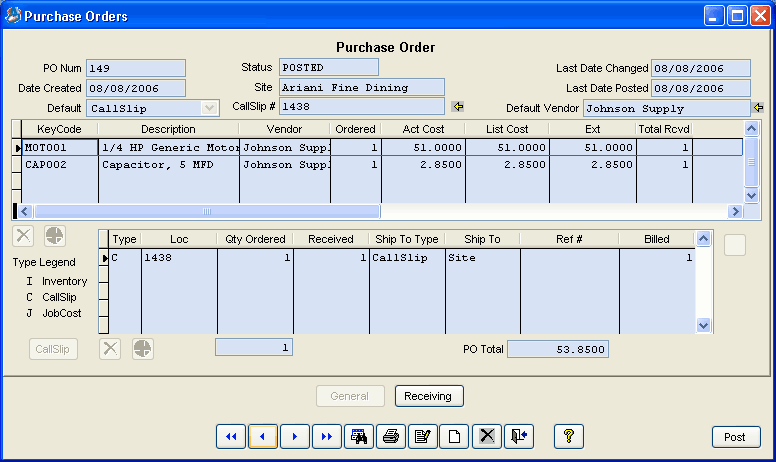Click yellow arrow beside Default Vendor field
This screenshot has height=462, width=776.
coord(758,107)
